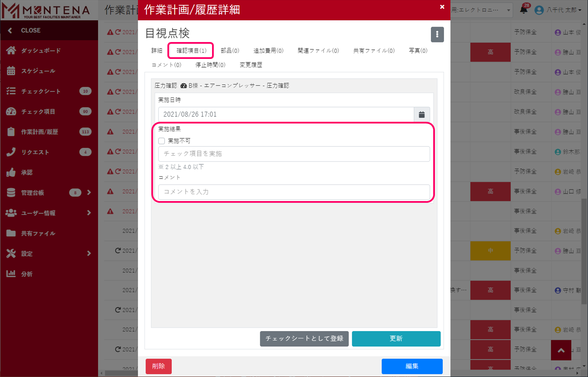The width and height of the screenshot is (588, 377).
Task: Click the calendar icon beside 実施日時
Action: 421,114
